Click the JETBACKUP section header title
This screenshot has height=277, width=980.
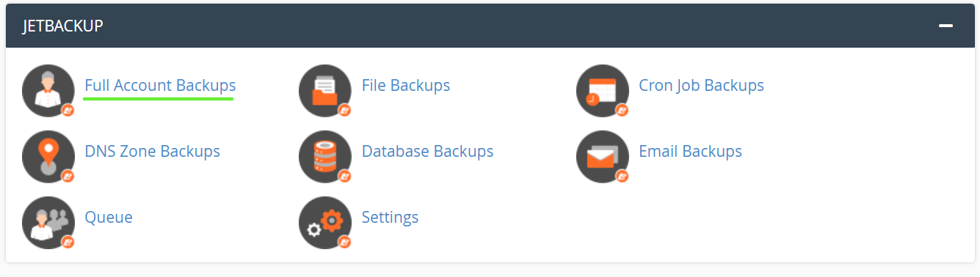pyautogui.click(x=63, y=26)
